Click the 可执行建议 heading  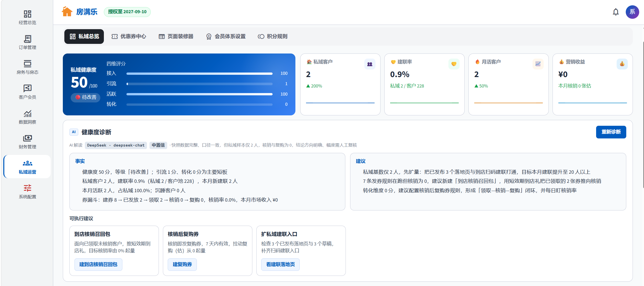81,219
